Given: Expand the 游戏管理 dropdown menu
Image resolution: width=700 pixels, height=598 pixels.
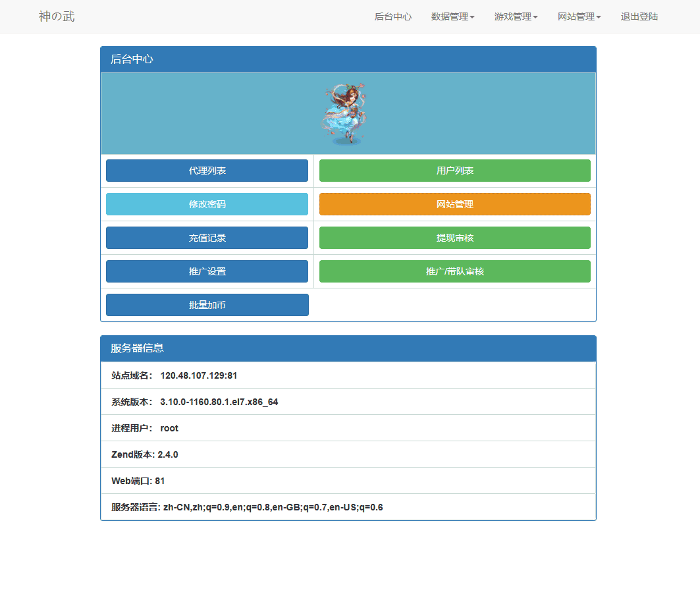Looking at the screenshot, I should click(516, 17).
